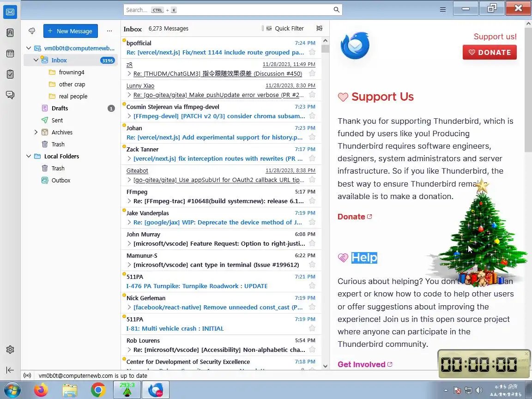Open the Tasks space
The height and width of the screenshot is (399, 532).
[x=10, y=74]
